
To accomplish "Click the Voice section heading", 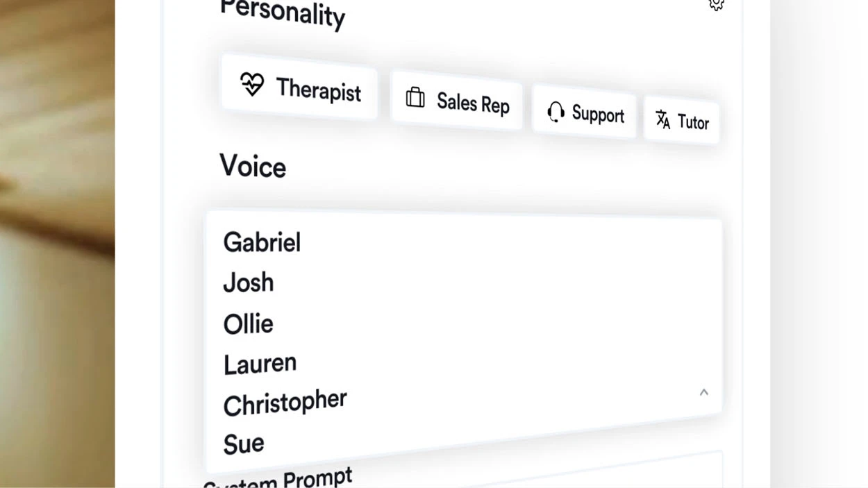I will coord(253,167).
